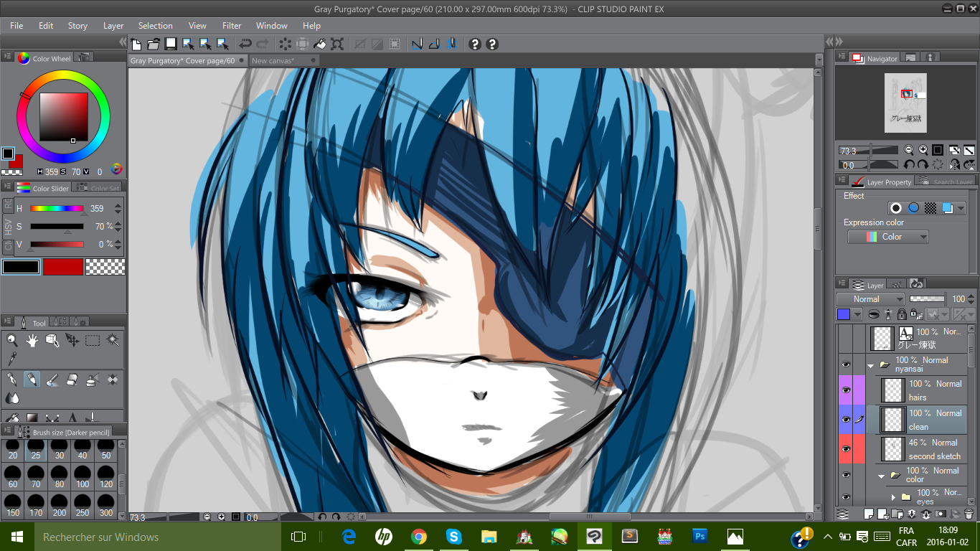Select the Blend droplet tool
Viewport: 980px width, 551px height.
(x=12, y=397)
